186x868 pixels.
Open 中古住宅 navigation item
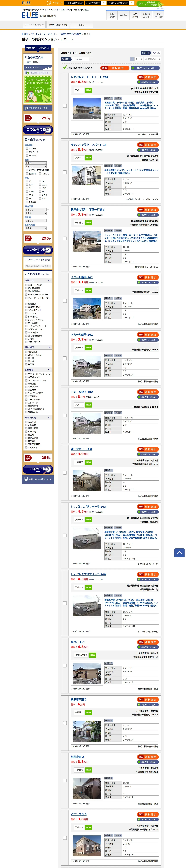click(124, 15)
